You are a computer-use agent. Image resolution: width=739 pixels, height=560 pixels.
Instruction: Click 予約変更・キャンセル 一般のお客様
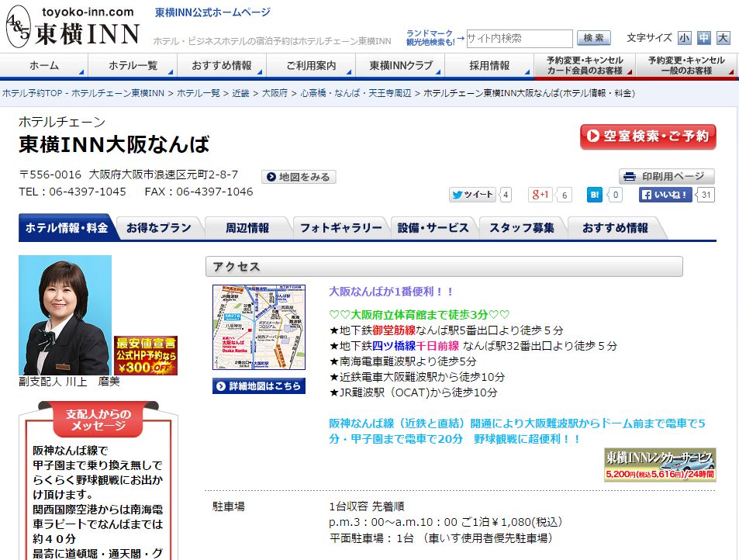(x=686, y=65)
